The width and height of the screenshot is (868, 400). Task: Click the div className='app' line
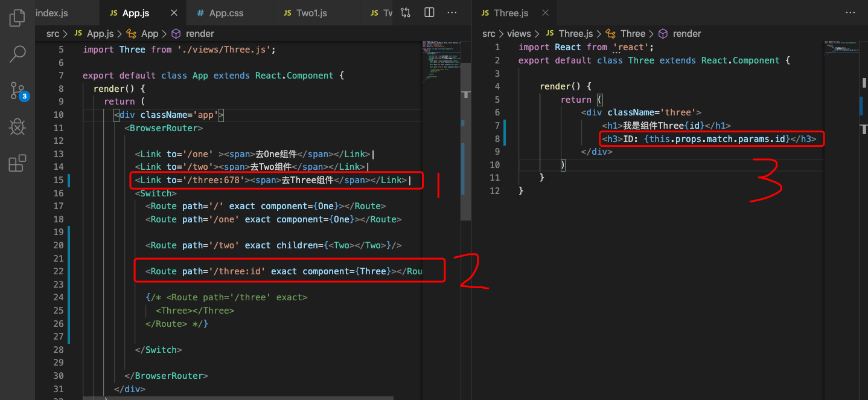coord(169,115)
